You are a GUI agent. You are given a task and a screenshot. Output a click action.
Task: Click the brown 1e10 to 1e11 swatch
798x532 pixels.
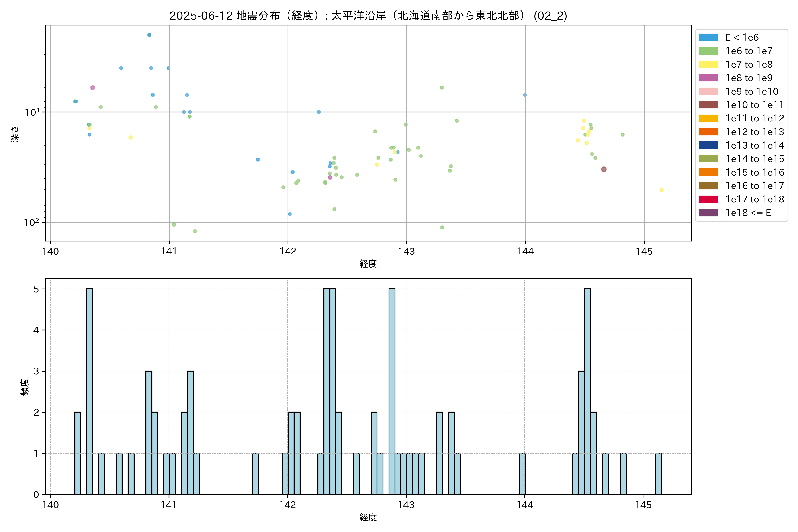[708, 105]
